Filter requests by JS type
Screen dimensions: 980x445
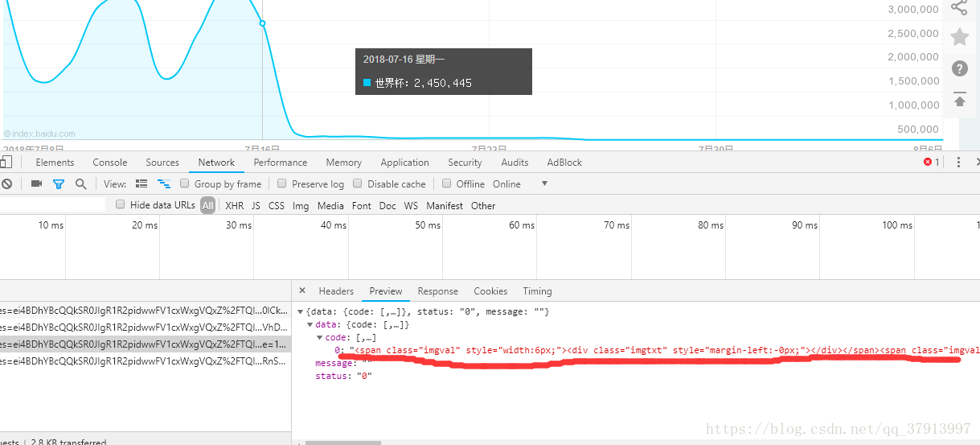point(256,206)
